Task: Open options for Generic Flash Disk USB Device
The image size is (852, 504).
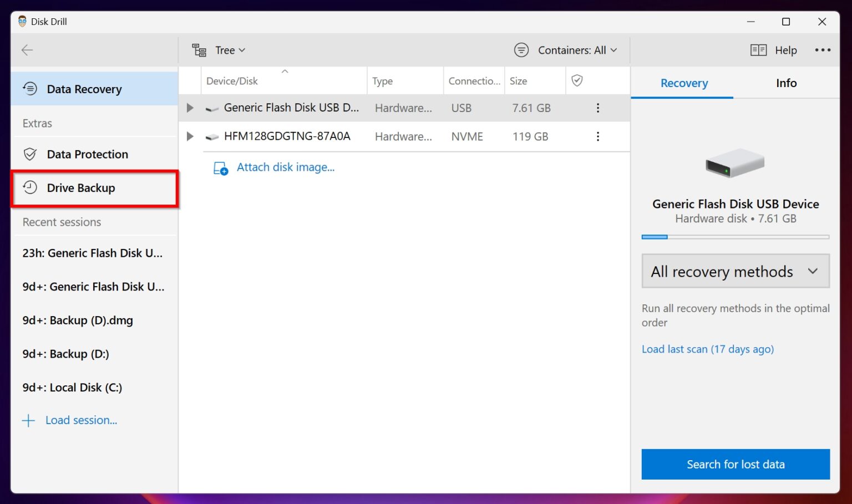Action: click(597, 108)
